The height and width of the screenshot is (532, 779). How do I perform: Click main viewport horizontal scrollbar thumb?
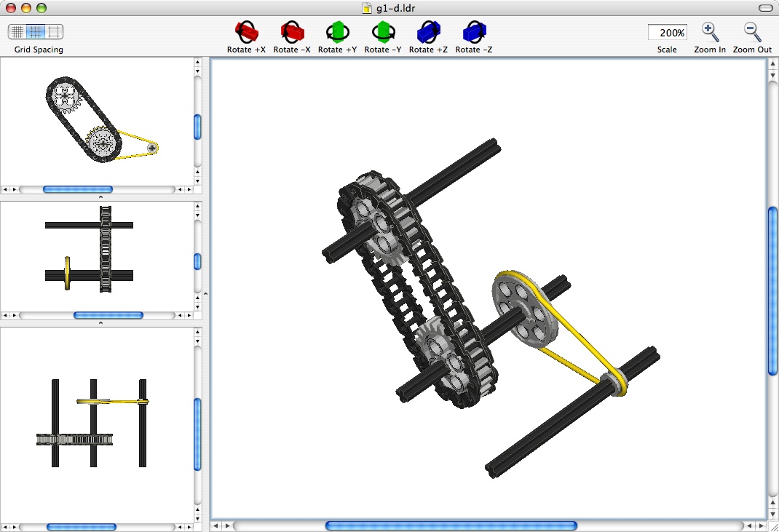pyautogui.click(x=451, y=525)
